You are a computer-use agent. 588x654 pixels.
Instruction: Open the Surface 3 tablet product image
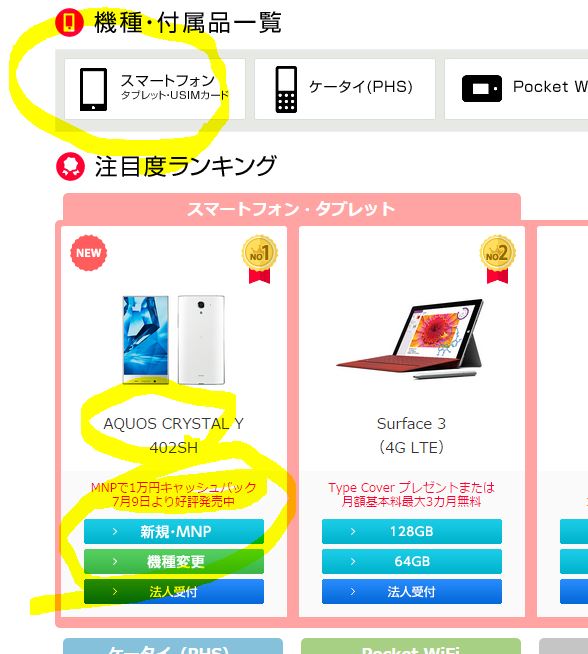[x=412, y=339]
